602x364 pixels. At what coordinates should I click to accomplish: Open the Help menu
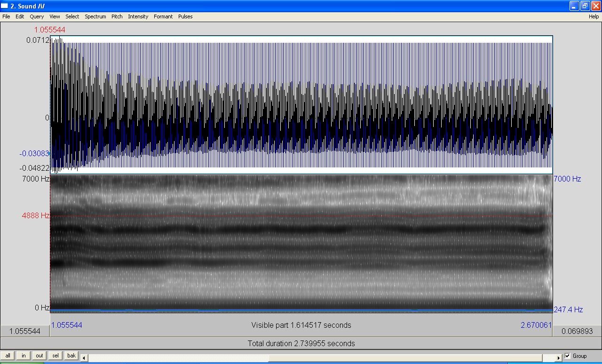point(594,16)
